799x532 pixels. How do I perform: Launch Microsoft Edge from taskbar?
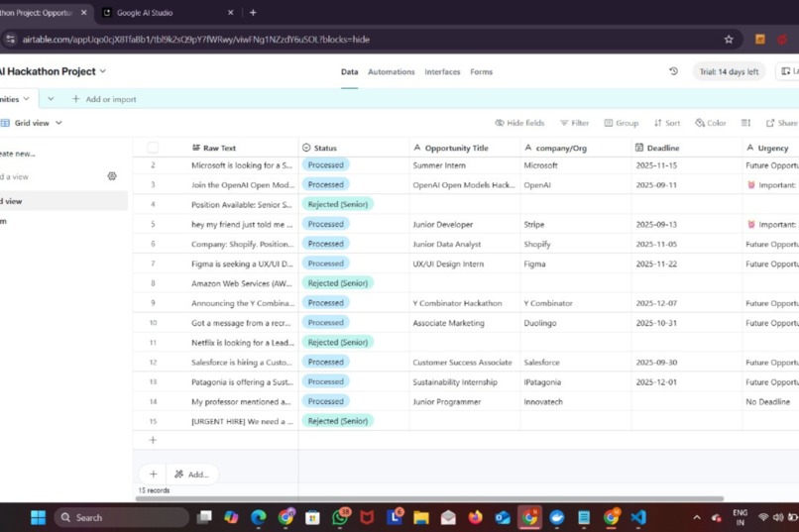tap(259, 518)
